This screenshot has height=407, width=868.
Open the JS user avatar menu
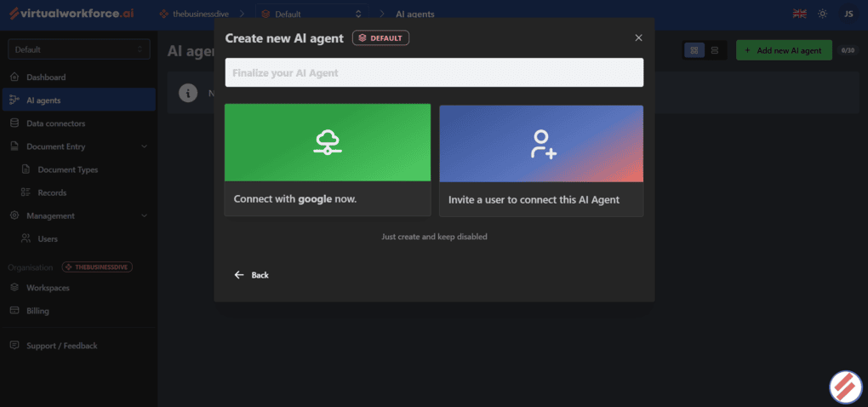pos(848,14)
